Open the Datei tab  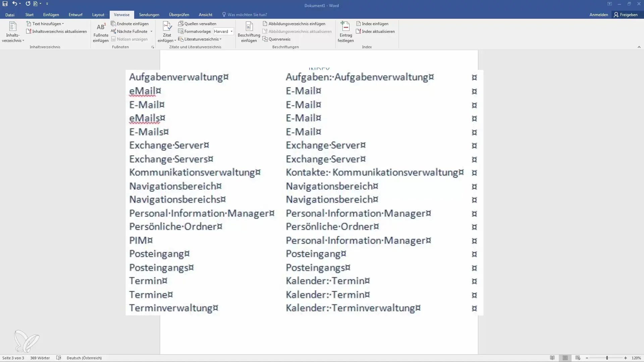(10, 15)
